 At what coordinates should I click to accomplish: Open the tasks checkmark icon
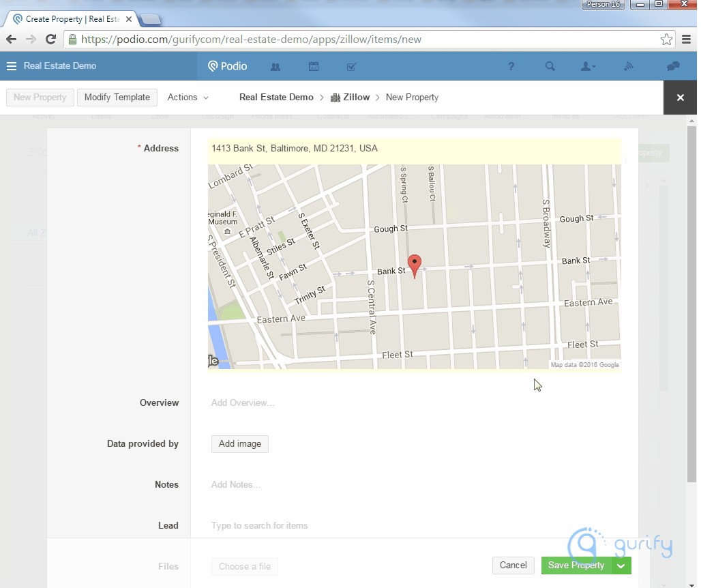(352, 67)
